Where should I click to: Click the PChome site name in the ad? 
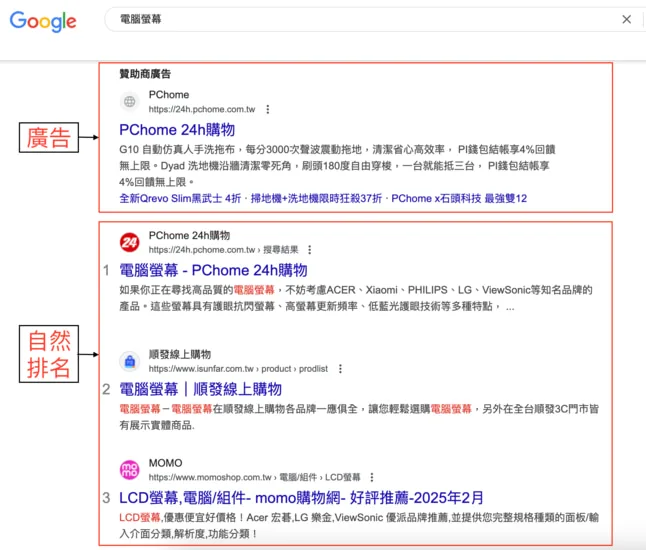pos(169,95)
